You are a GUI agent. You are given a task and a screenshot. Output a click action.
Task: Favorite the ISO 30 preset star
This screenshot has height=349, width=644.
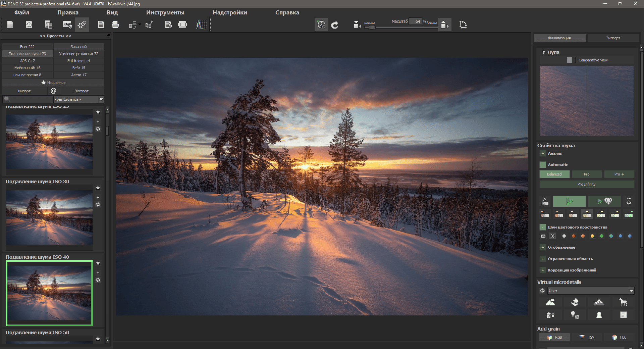98,188
